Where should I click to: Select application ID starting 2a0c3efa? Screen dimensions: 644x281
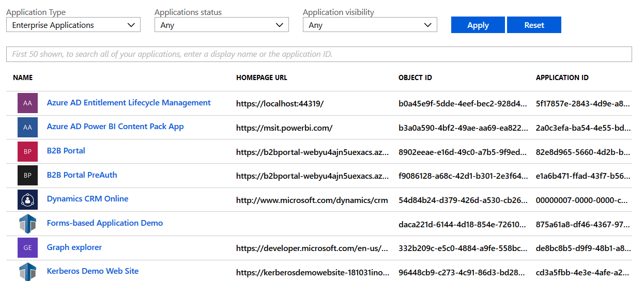[x=584, y=128]
